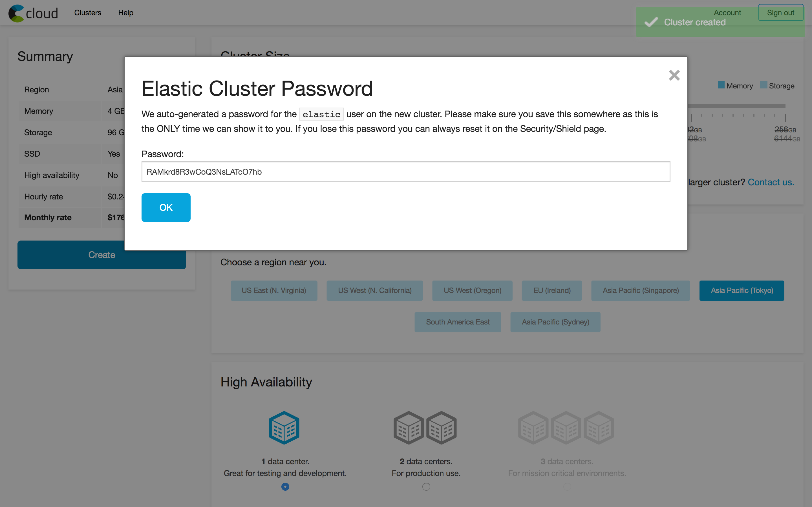Open Help menu item
Viewport: 812px width, 507px height.
[x=126, y=12]
